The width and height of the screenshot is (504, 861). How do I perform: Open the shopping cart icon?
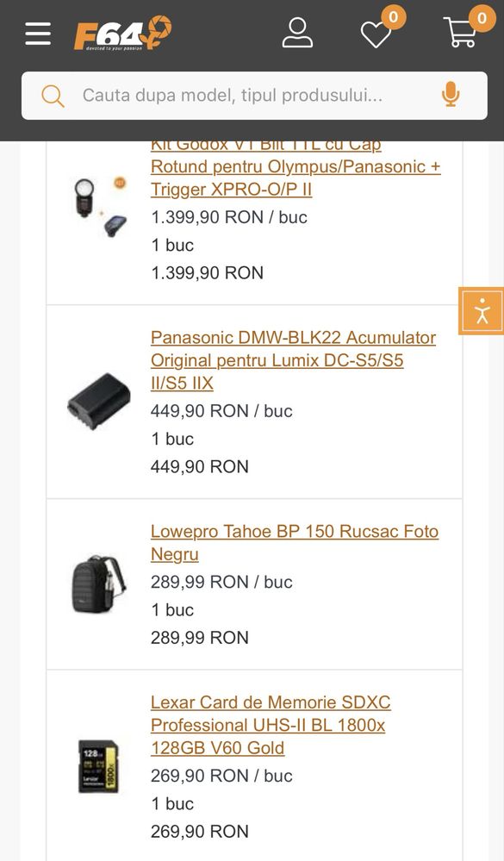(459, 33)
